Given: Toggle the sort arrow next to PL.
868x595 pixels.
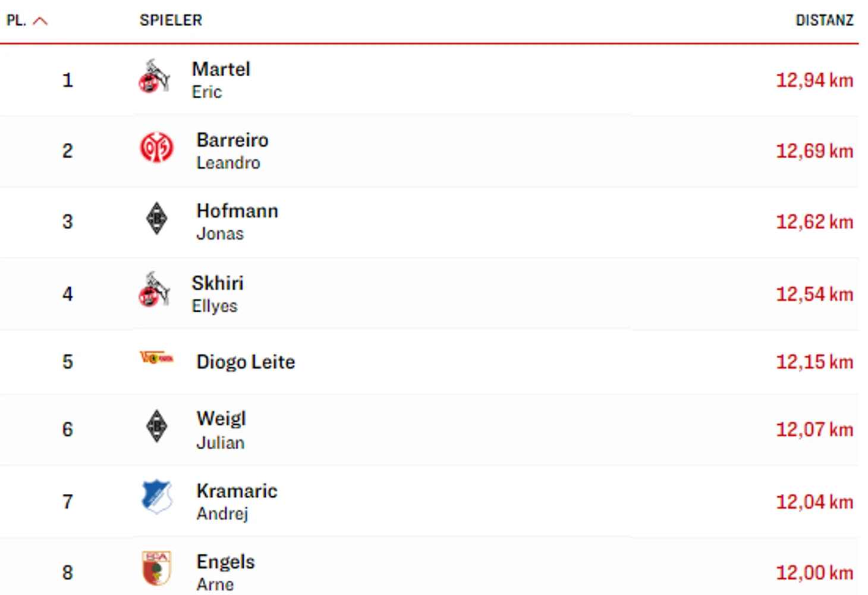Looking at the screenshot, I should 40,21.
